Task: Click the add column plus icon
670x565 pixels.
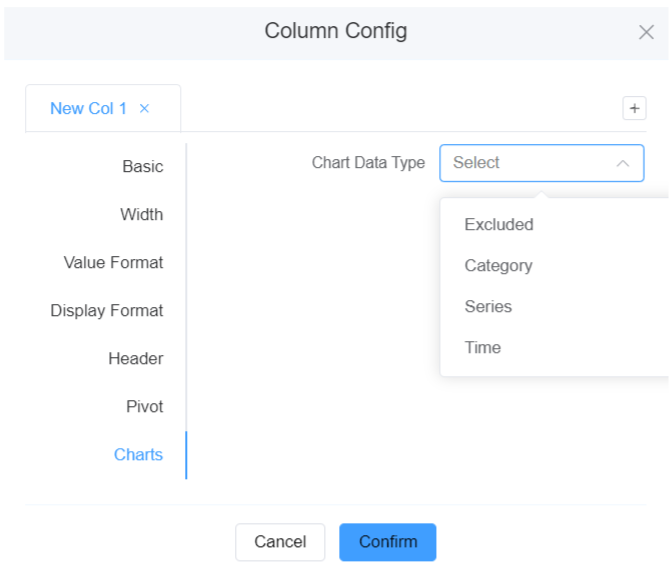Action: pyautogui.click(x=634, y=108)
